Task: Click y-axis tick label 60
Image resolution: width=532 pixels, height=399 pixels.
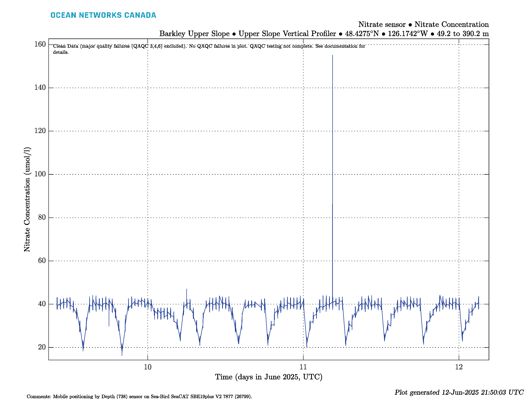Action: pyautogui.click(x=42, y=261)
